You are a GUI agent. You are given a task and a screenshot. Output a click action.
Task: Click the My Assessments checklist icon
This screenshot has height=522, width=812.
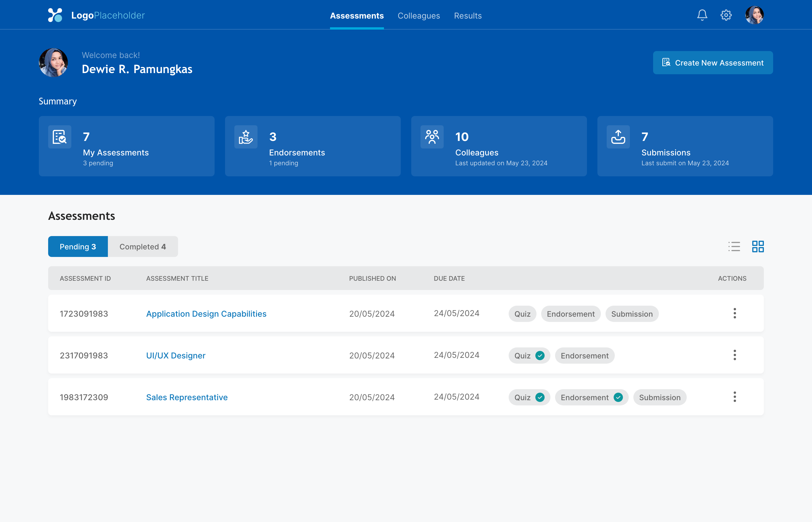click(x=60, y=137)
